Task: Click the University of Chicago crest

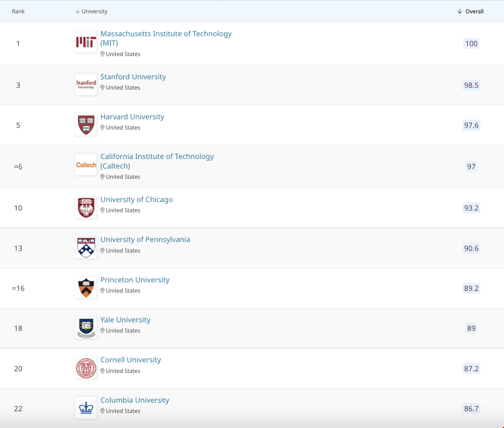Action: pyautogui.click(x=86, y=208)
